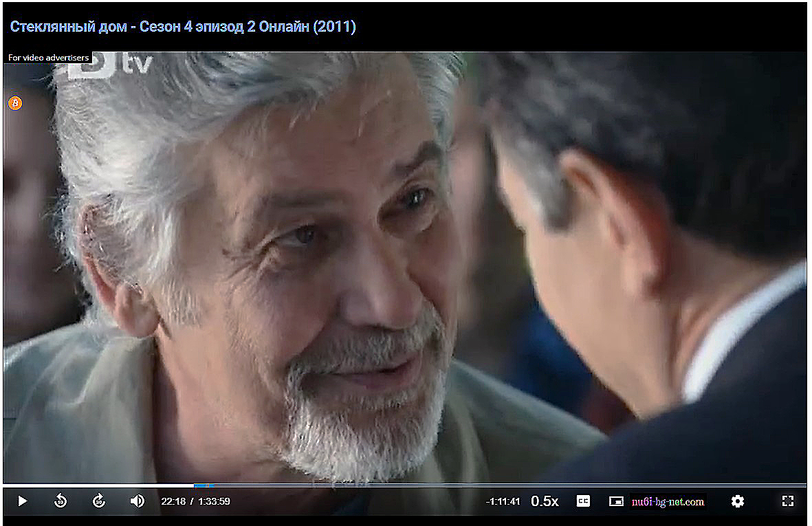This screenshot has width=812, height=526.
Task: Click the orange Bitcoin icon
Action: click(16, 103)
